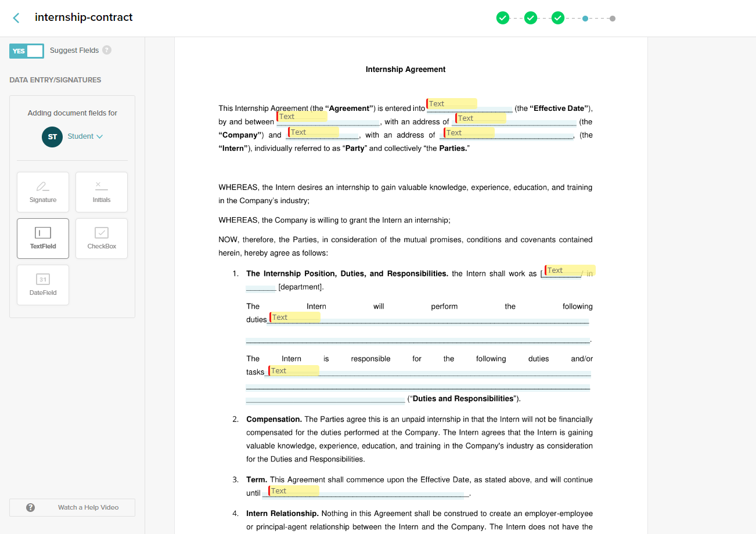756x534 pixels.
Task: Click the ST student avatar badge
Action: point(52,137)
